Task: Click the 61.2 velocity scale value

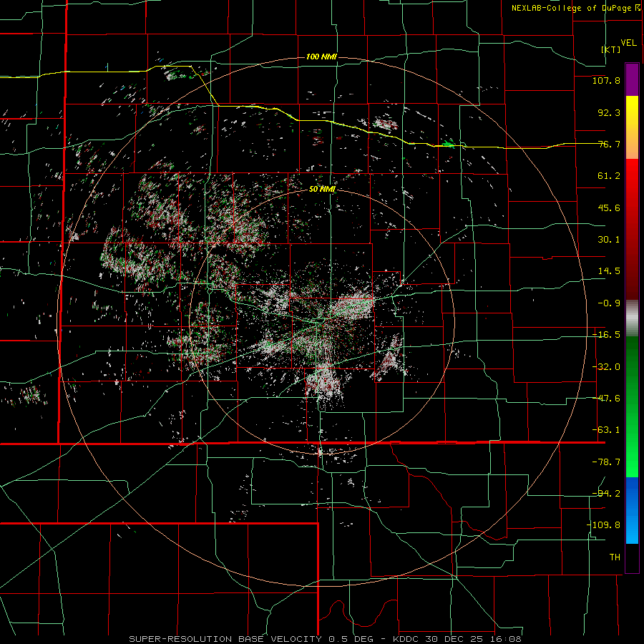Action: coord(609,176)
